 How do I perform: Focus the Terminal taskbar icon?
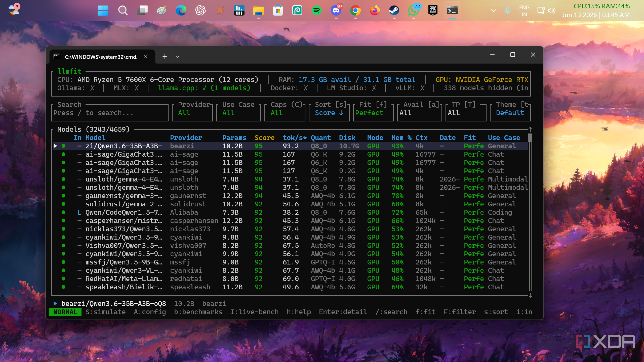click(x=452, y=11)
